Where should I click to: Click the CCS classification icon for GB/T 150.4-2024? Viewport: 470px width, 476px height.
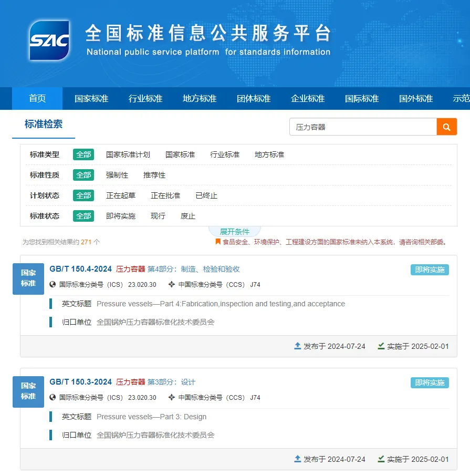(x=171, y=284)
